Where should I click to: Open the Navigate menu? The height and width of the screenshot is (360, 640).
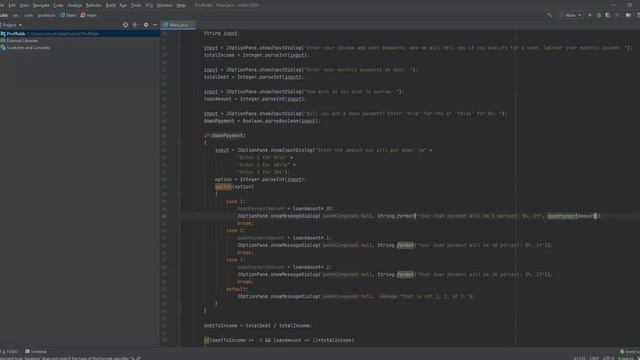(x=41, y=5)
